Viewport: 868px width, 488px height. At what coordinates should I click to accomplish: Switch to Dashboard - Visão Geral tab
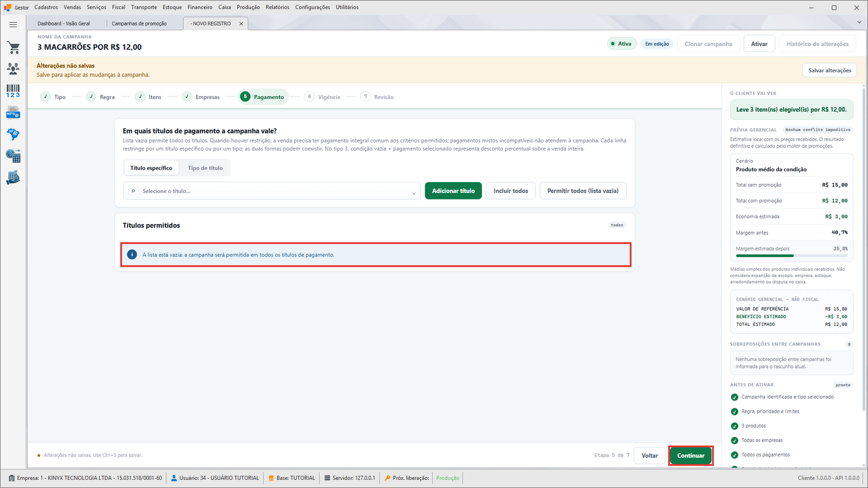[x=64, y=23]
